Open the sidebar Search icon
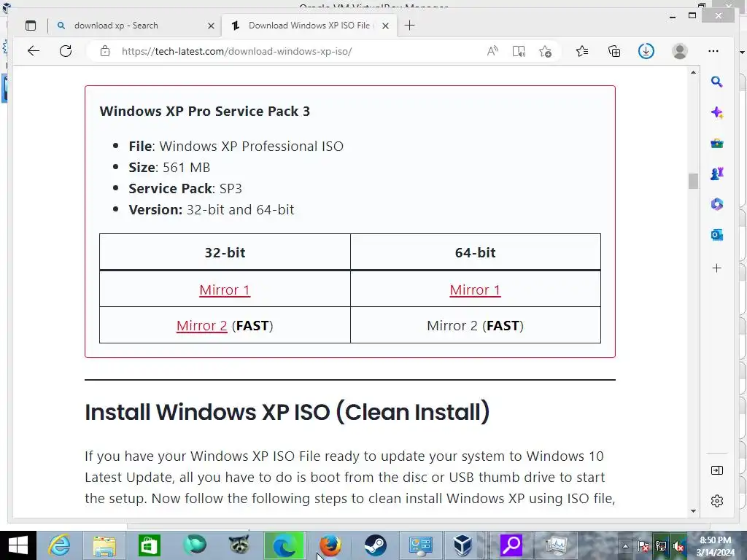Screen dimensions: 747x560 716,82
